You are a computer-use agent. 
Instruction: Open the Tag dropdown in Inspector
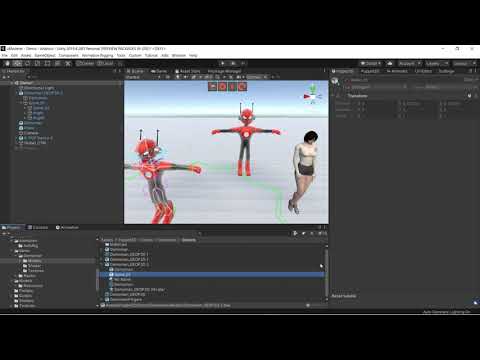(x=378, y=87)
